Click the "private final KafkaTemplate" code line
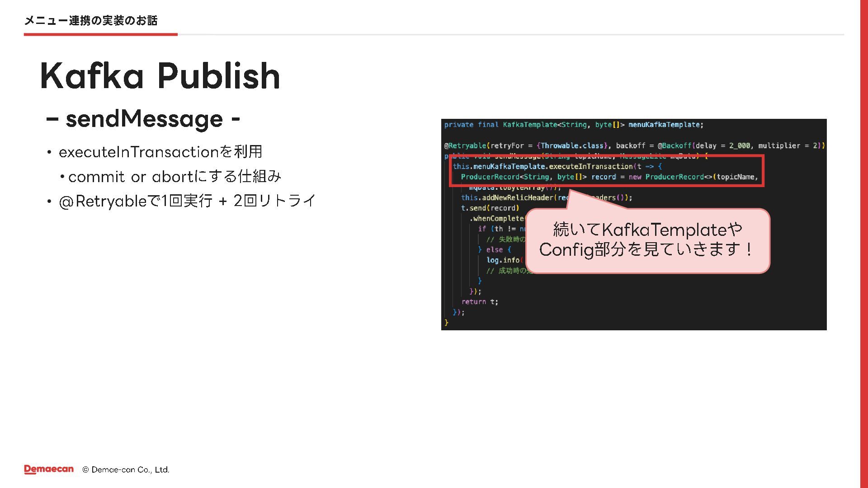The width and height of the screenshot is (868, 488). (574, 125)
